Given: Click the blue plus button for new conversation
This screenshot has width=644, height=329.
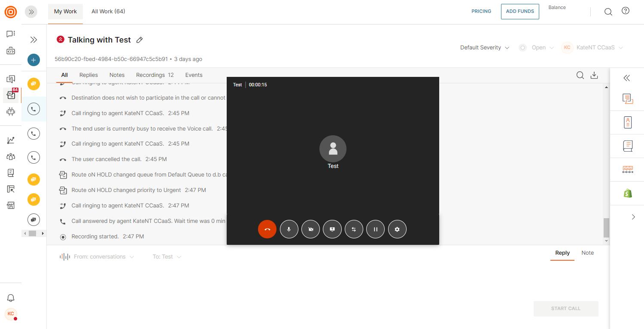Looking at the screenshot, I should pos(33,60).
